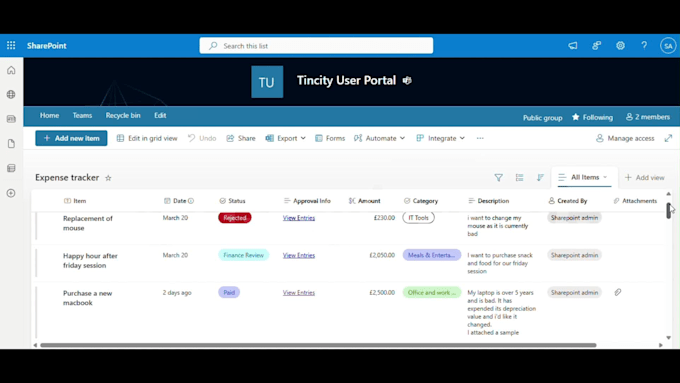The image size is (680, 383).
Task: Open My files icon in left rail
Action: 11,144
